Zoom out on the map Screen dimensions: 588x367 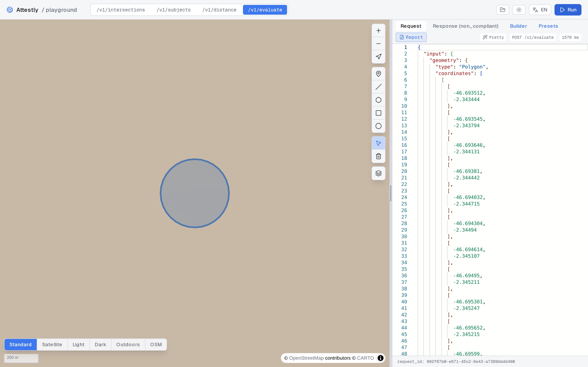(x=378, y=44)
